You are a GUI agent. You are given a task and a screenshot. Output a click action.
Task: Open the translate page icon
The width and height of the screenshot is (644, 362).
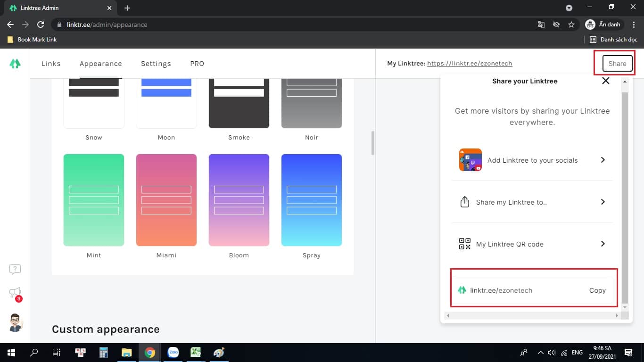[x=541, y=25]
